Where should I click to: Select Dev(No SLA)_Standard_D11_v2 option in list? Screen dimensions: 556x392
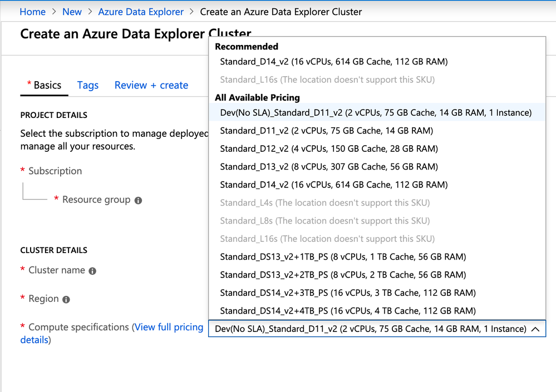pyautogui.click(x=377, y=113)
